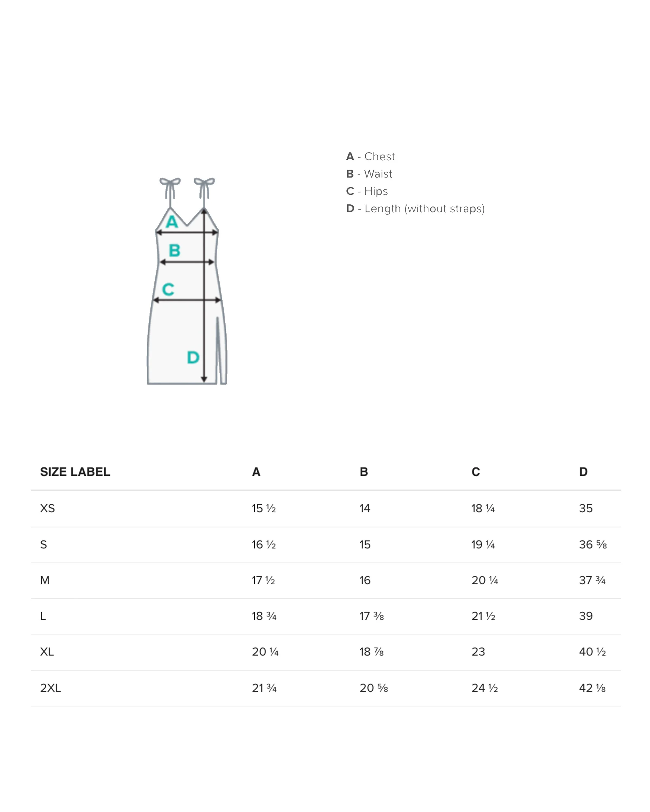Click the column header D in table
The width and height of the screenshot is (650, 812).
(583, 472)
